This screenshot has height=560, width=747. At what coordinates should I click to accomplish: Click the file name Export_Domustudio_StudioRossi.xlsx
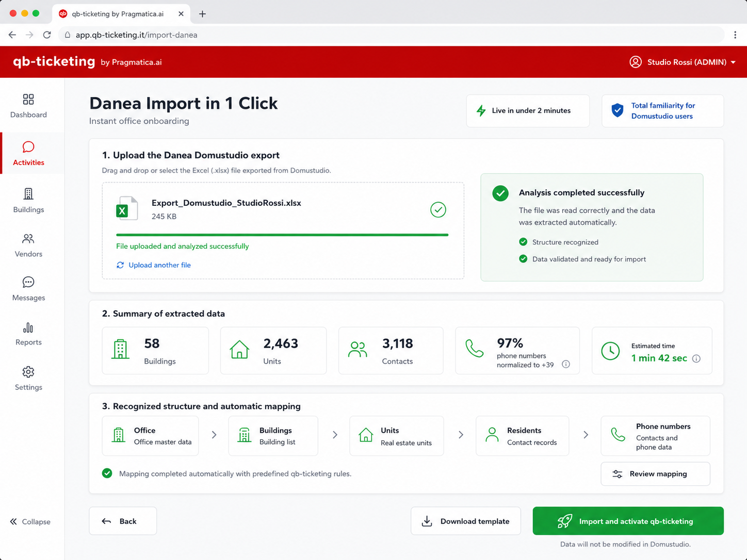[226, 203]
